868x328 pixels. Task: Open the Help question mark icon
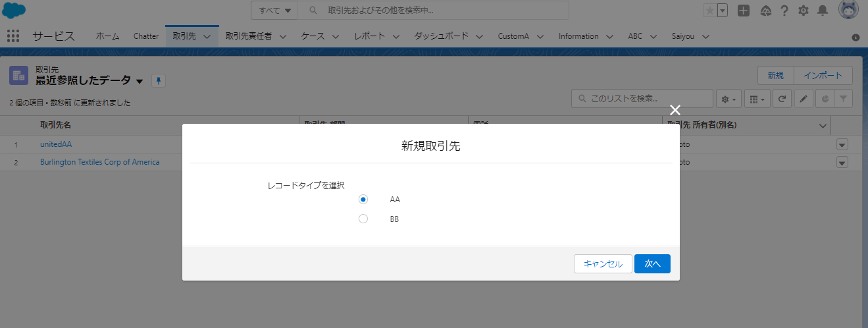[x=784, y=11]
